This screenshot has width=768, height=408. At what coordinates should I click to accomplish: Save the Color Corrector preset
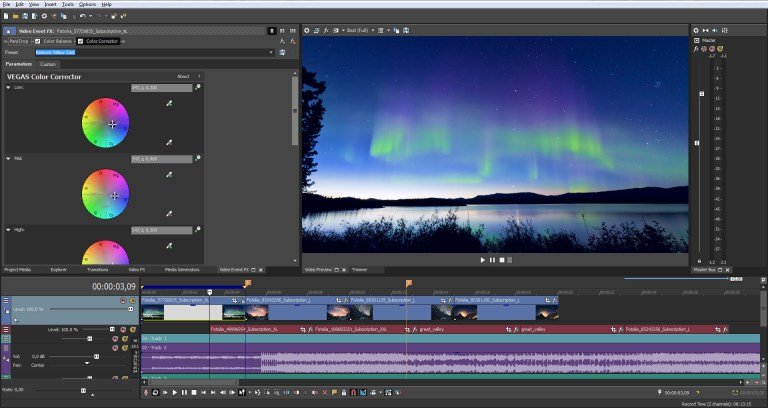[x=282, y=52]
